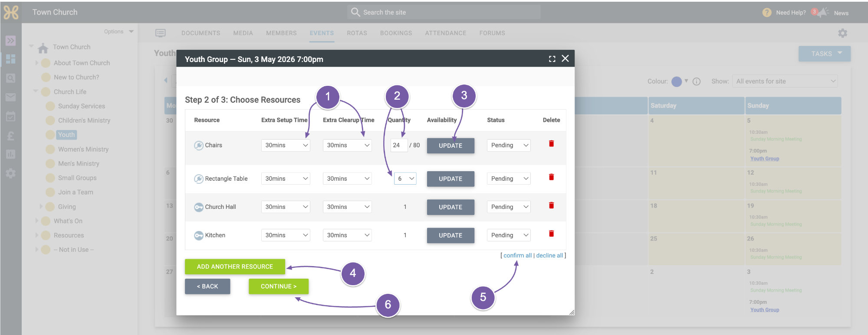The height and width of the screenshot is (335, 868).
Task: Click Update for the Kitchen row
Action: pyautogui.click(x=450, y=235)
